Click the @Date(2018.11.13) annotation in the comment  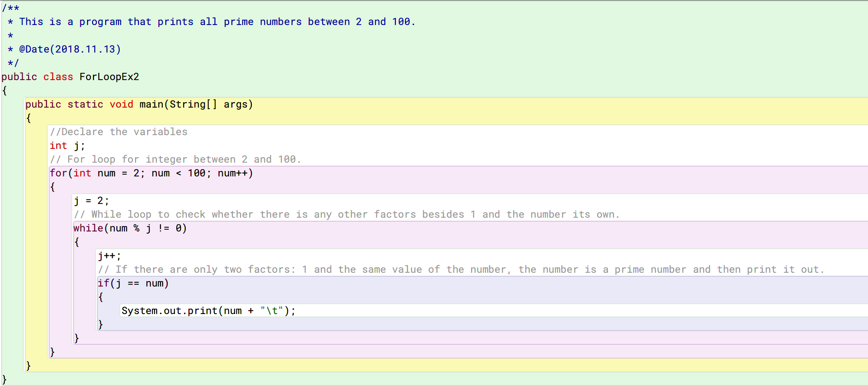[x=70, y=49]
